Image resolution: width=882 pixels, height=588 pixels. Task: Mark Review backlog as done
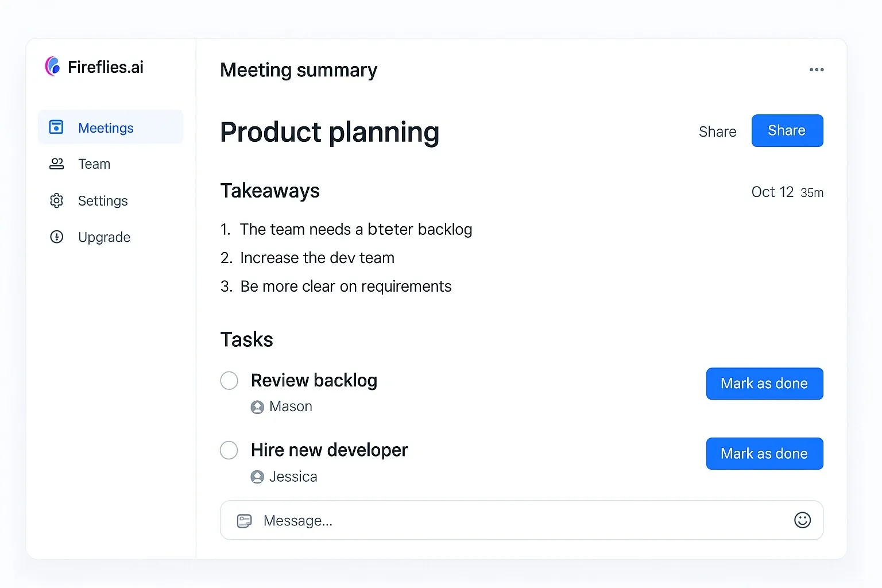pyautogui.click(x=764, y=384)
